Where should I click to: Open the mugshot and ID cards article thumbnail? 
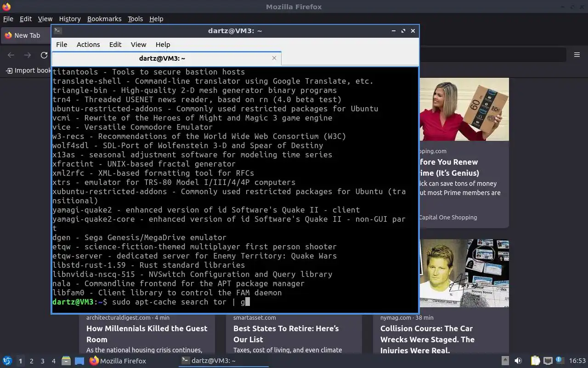click(464, 273)
